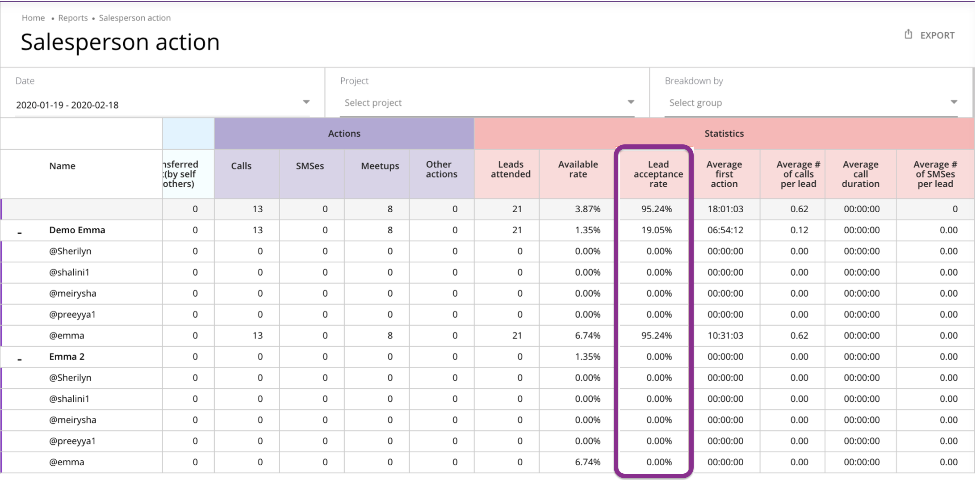Click the export share icon
This screenshot has height=480, width=980.
click(x=908, y=34)
